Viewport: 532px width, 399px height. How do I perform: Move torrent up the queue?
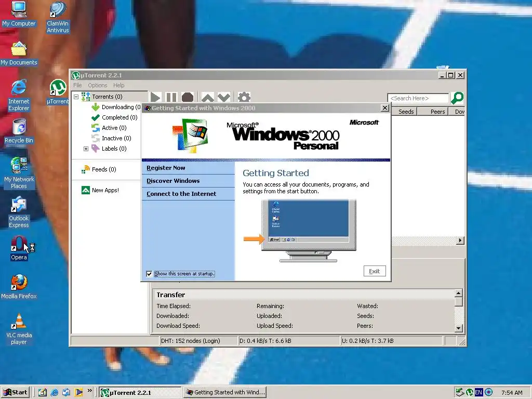click(x=208, y=98)
